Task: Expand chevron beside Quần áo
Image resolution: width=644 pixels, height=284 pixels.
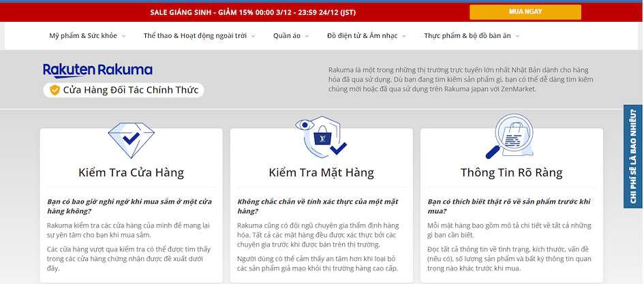Action: click(x=307, y=36)
